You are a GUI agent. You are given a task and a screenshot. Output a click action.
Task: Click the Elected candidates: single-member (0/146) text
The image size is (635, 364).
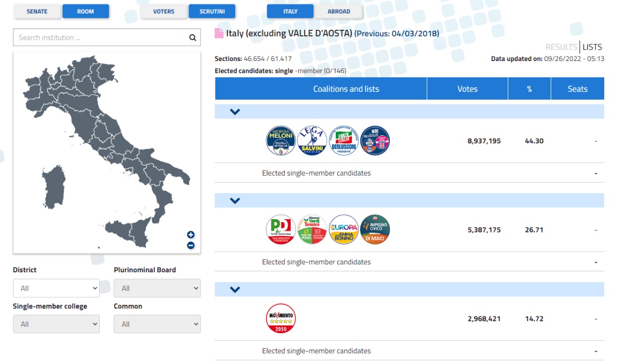(280, 71)
